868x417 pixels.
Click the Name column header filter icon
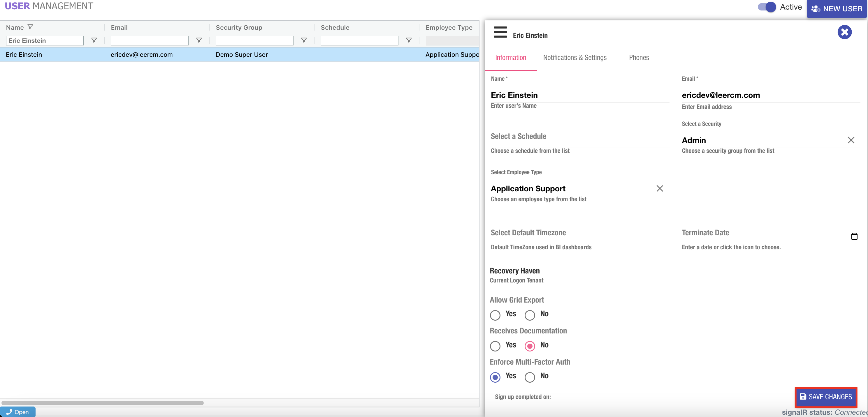coord(30,27)
